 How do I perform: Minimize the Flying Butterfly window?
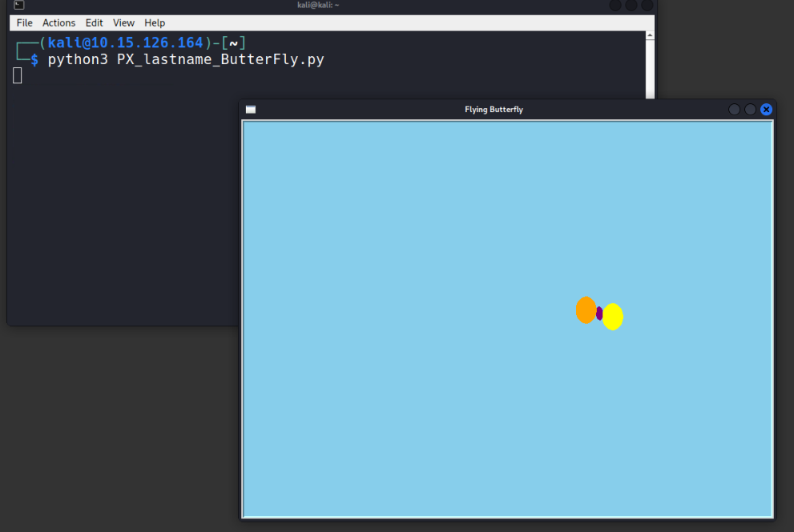click(x=734, y=110)
